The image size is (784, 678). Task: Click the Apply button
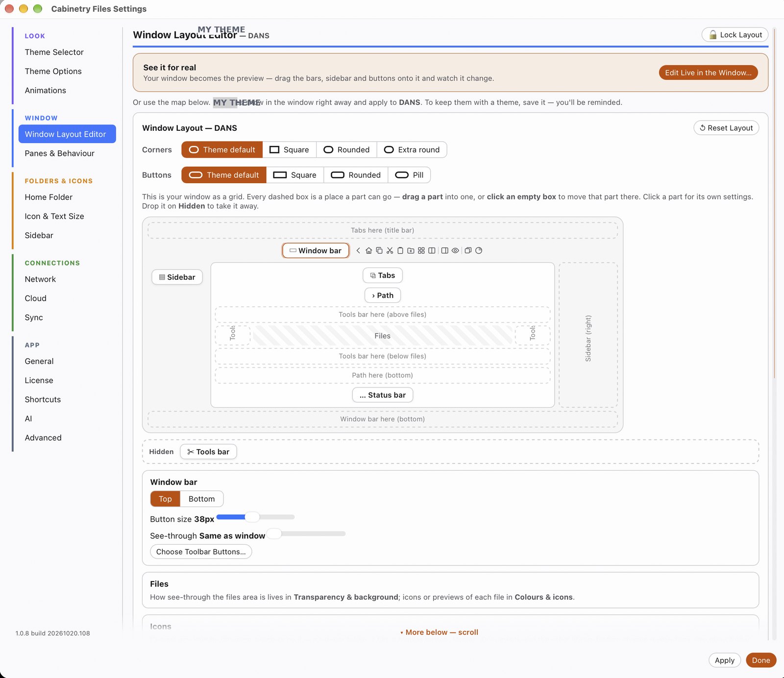coord(724,660)
